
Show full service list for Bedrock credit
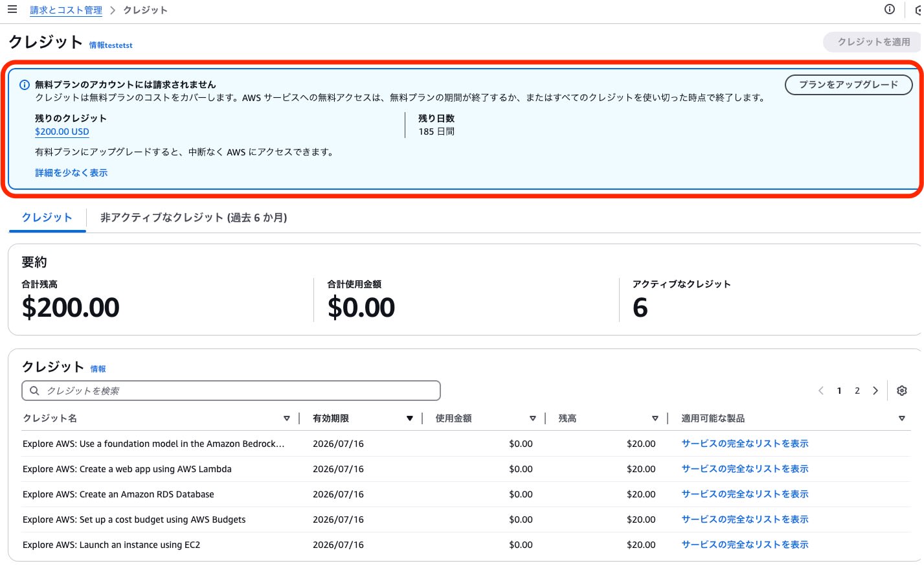745,444
